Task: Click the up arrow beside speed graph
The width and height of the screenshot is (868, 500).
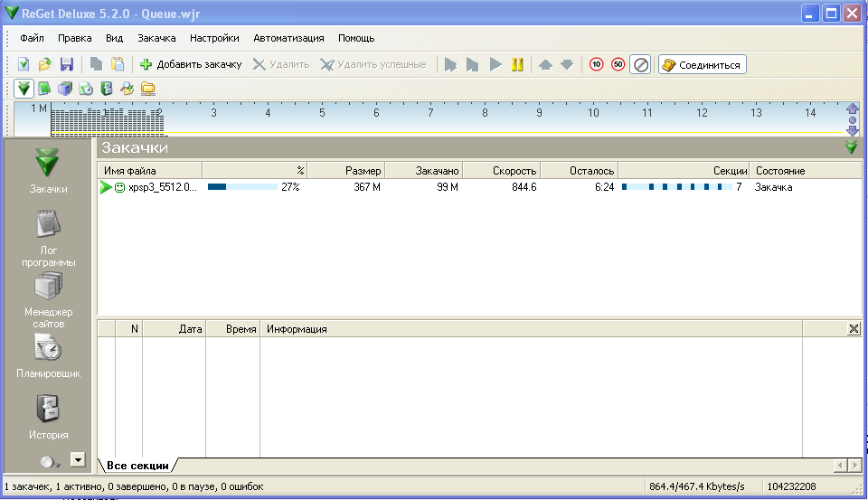Action: pyautogui.click(x=853, y=108)
